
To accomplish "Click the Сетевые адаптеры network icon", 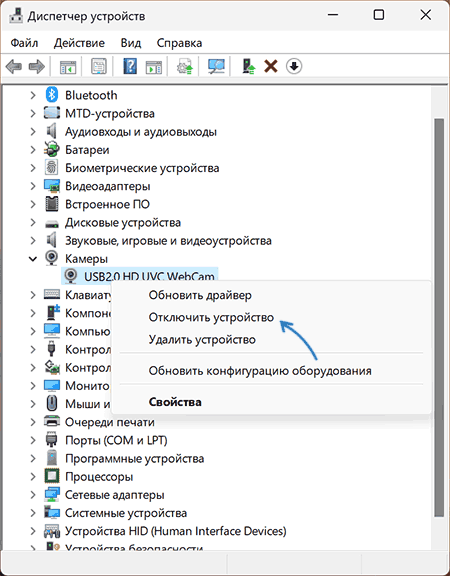I will pyautogui.click(x=51, y=494).
